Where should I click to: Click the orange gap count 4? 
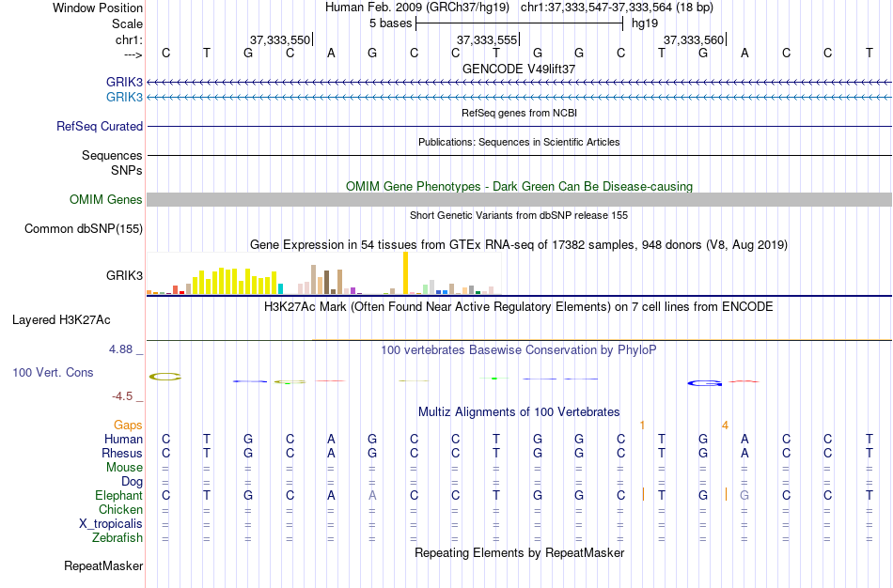coord(725,426)
